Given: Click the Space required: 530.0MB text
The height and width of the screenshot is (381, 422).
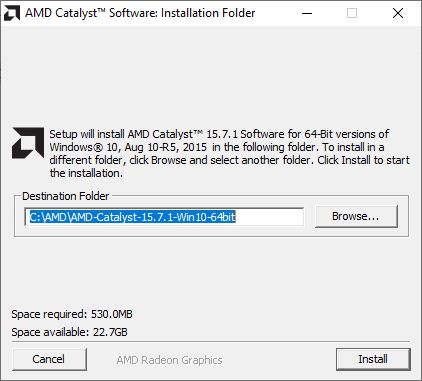Looking at the screenshot, I should pyautogui.click(x=72, y=314).
